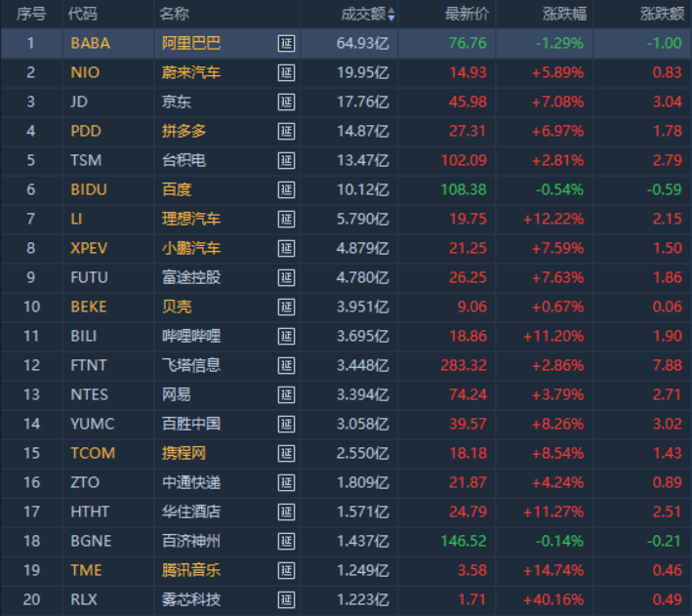Click the 1.809亿 turnover value
Viewport: 692px width, 616px height.
(x=363, y=482)
